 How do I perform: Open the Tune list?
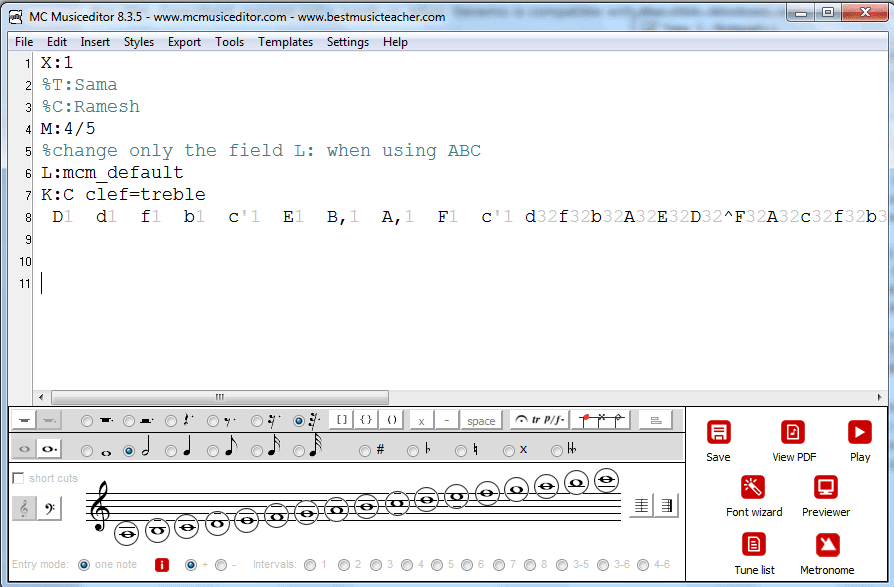[x=753, y=546]
